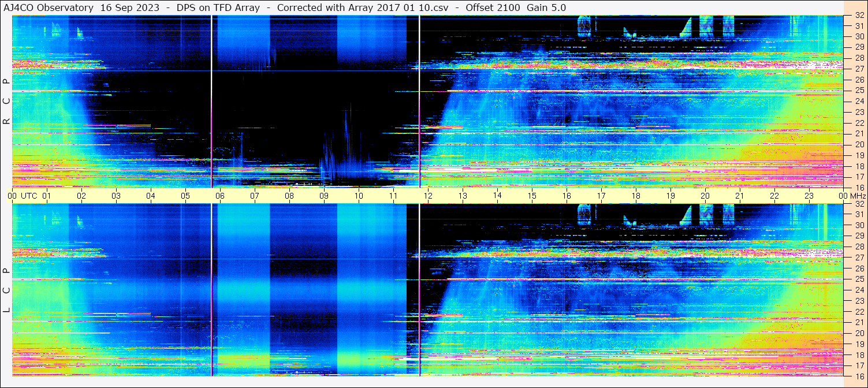Click the RCP polarization label on the left
The image size is (868, 388).
6,102
